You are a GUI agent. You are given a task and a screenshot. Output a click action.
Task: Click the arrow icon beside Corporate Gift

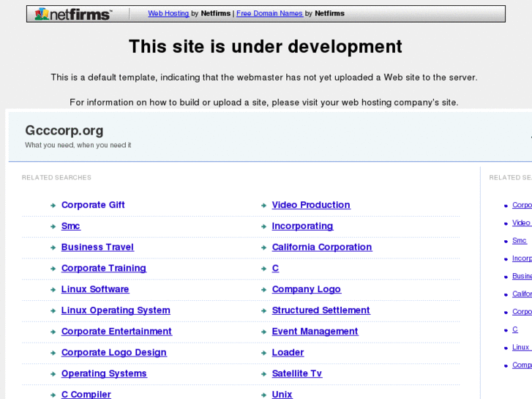[x=53, y=206]
